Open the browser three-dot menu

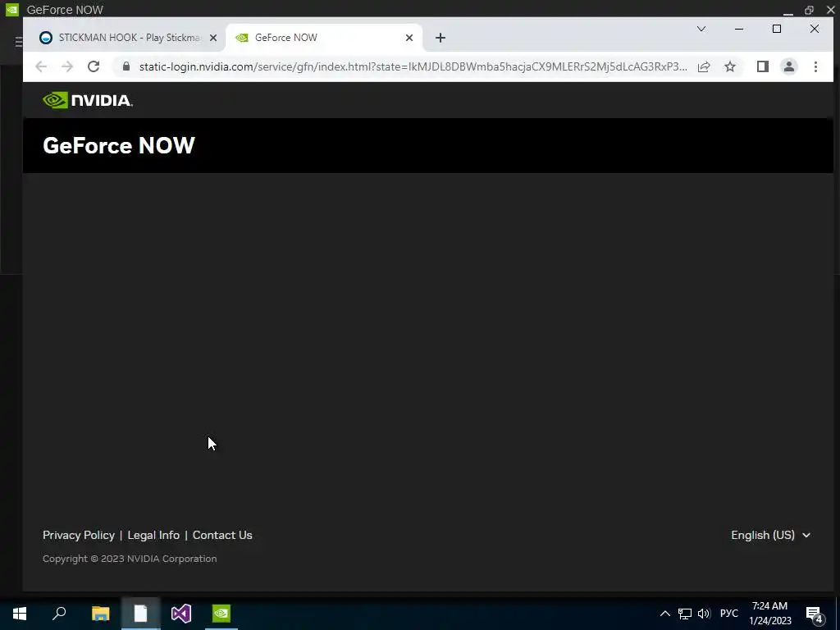[815, 66]
